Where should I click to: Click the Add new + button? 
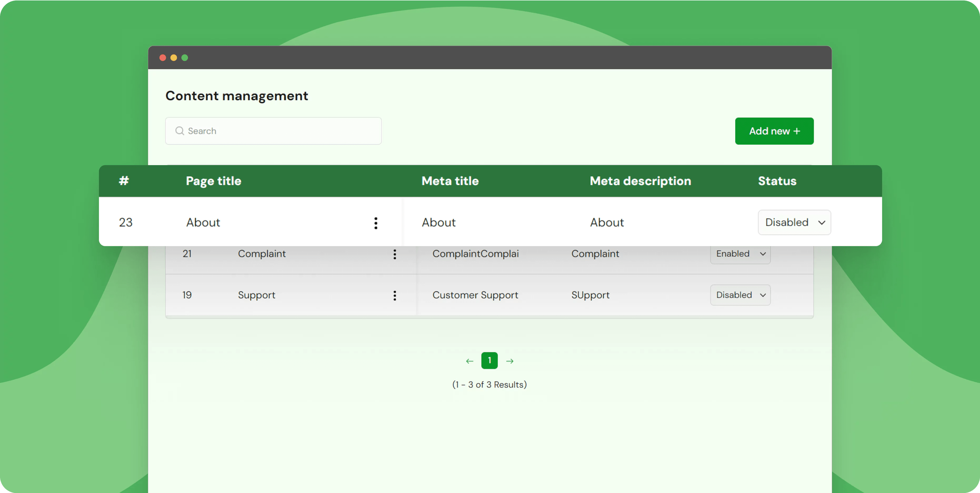point(774,131)
